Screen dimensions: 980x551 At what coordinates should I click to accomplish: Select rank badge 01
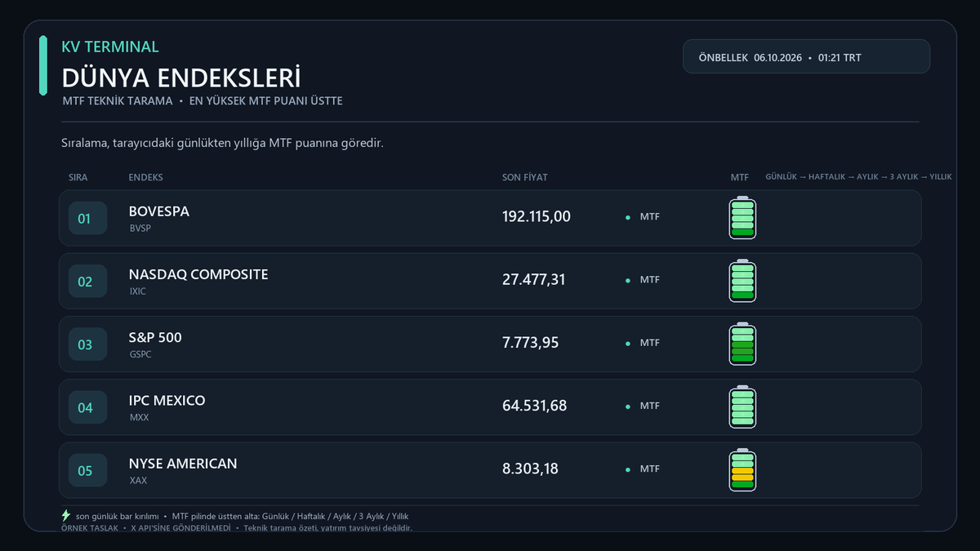click(87, 219)
